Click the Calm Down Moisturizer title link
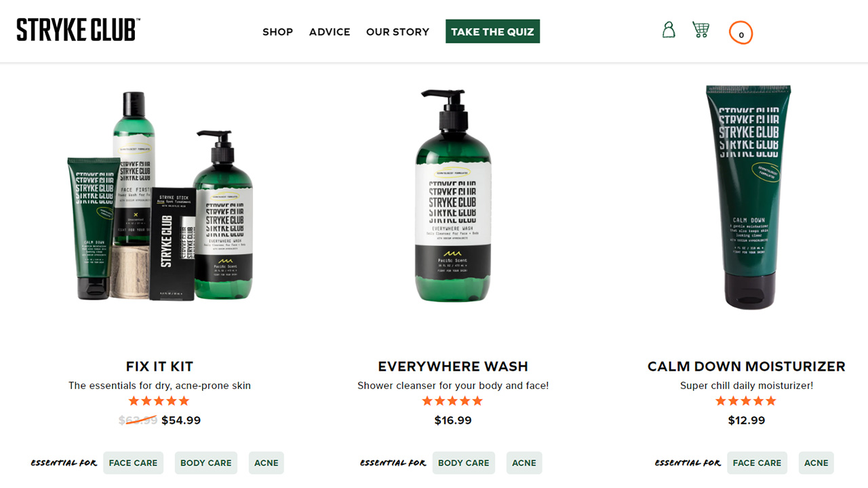This screenshot has width=868, height=488. click(x=747, y=367)
